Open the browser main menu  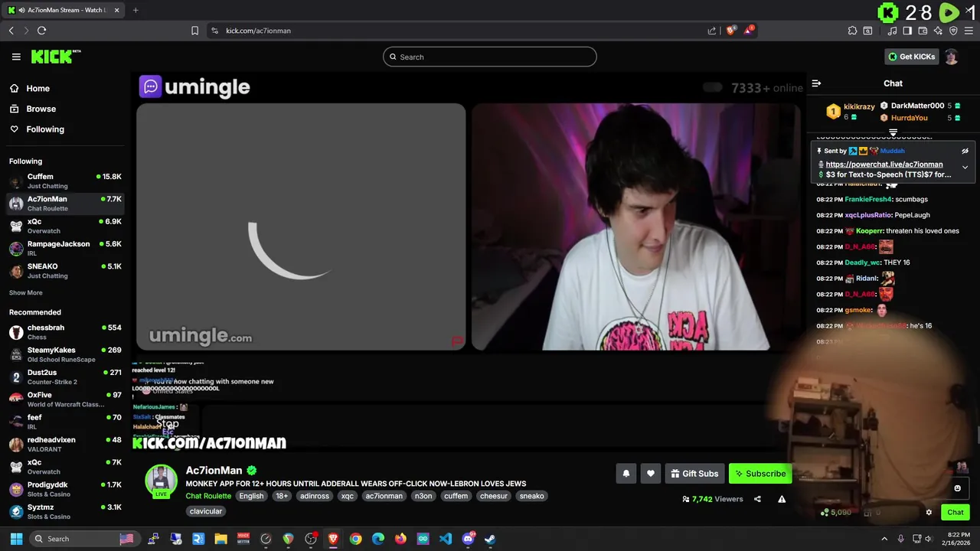coord(969,31)
